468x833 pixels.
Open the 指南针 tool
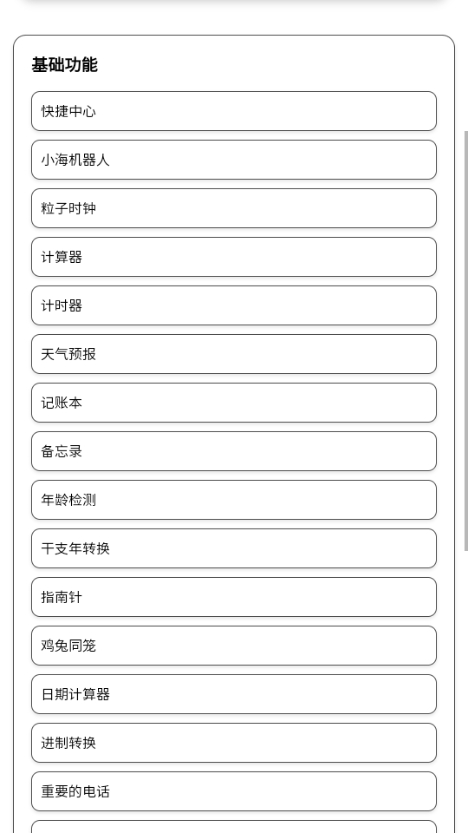point(234,597)
